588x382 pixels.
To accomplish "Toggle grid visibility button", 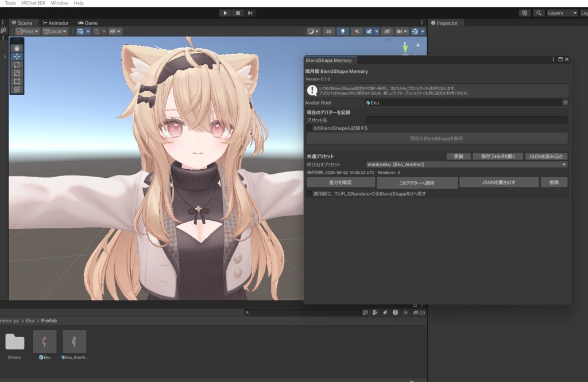I will coord(80,32).
